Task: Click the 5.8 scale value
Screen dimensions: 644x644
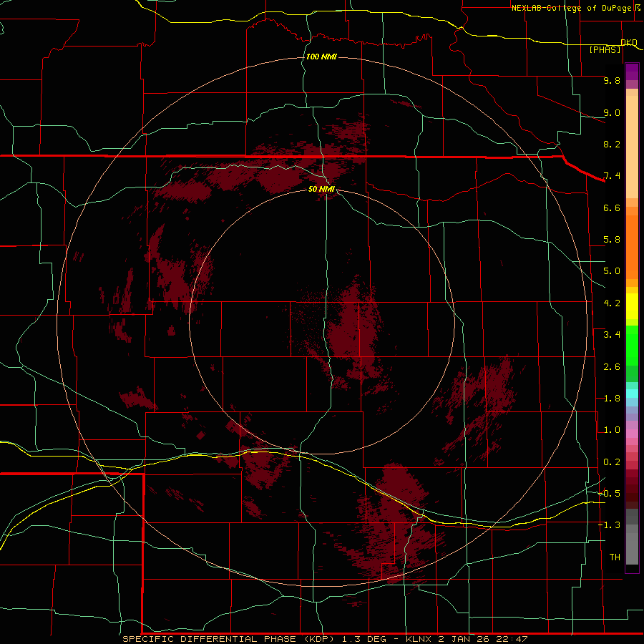Action: coord(612,240)
